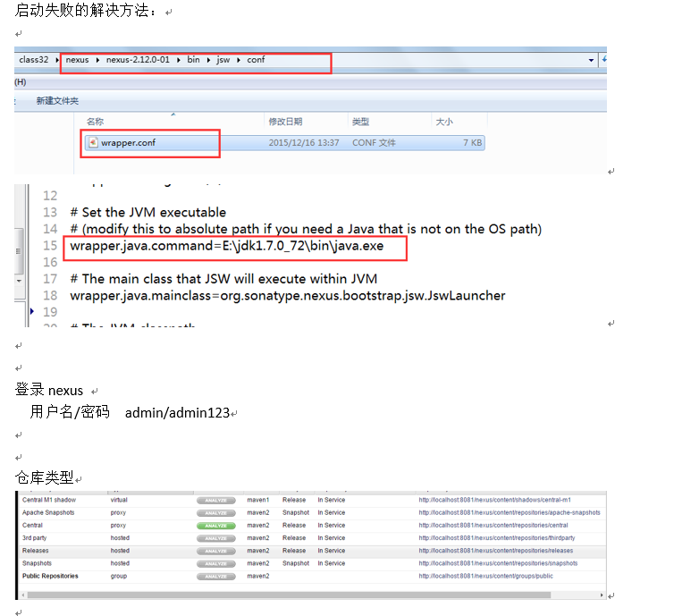This screenshot has width=674, height=616.
Task: Click the wrapper.java.command line in editor
Action: point(227,246)
